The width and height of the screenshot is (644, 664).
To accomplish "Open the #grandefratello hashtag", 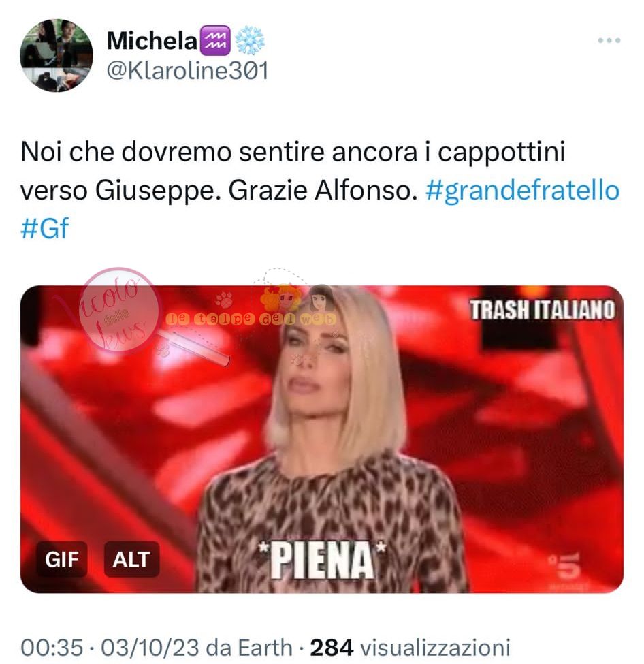I will click(x=522, y=191).
